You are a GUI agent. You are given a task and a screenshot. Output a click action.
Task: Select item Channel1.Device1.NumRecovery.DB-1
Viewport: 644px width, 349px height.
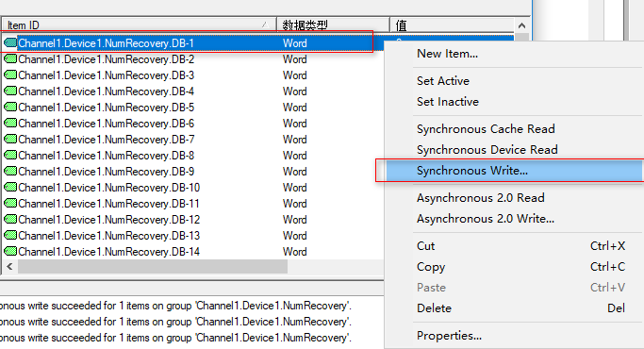(x=106, y=42)
